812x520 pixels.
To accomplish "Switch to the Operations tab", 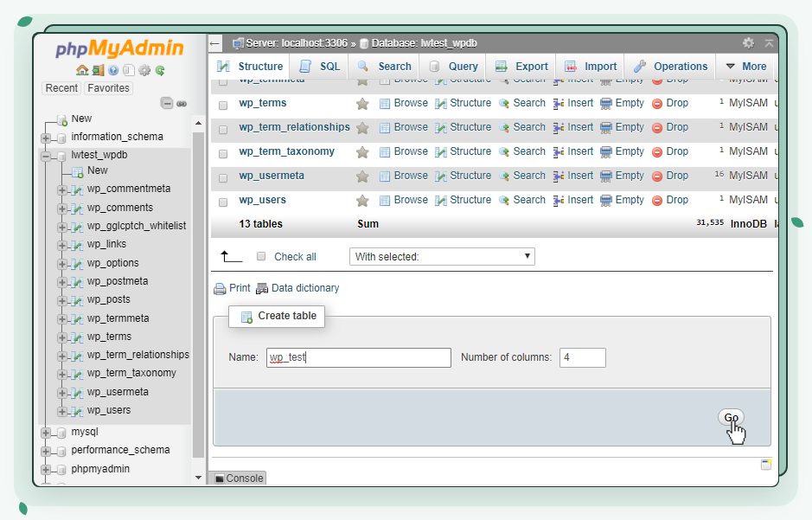I will click(x=670, y=67).
